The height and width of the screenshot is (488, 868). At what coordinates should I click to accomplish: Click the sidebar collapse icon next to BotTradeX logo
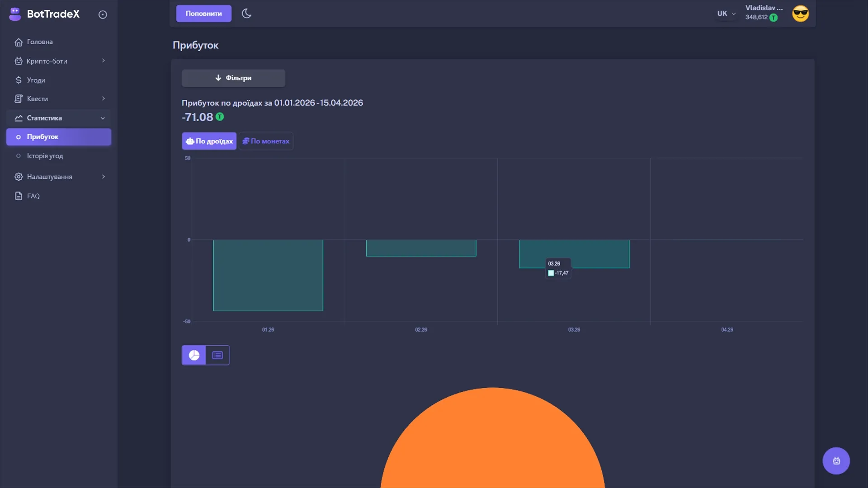pyautogui.click(x=103, y=14)
